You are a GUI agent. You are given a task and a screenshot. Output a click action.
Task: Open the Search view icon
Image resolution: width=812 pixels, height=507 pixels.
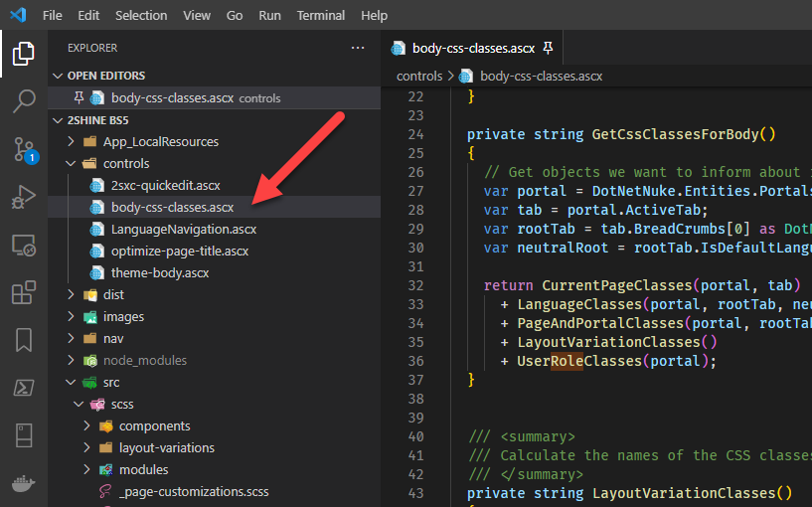pos(24,101)
